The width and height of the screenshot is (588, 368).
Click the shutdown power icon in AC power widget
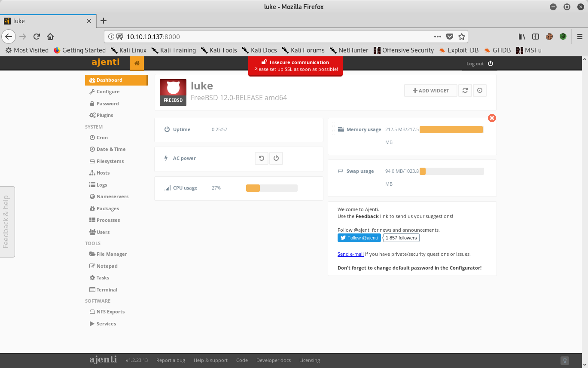(x=276, y=158)
